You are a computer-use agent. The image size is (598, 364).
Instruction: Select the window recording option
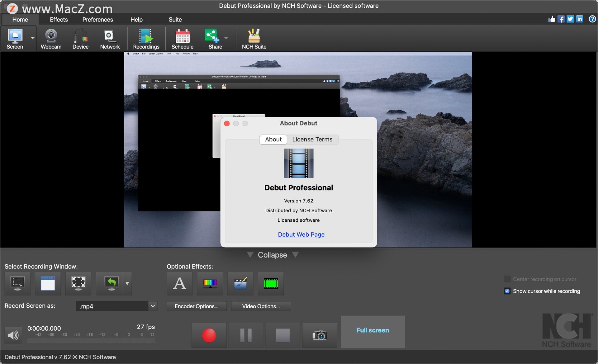(x=48, y=283)
